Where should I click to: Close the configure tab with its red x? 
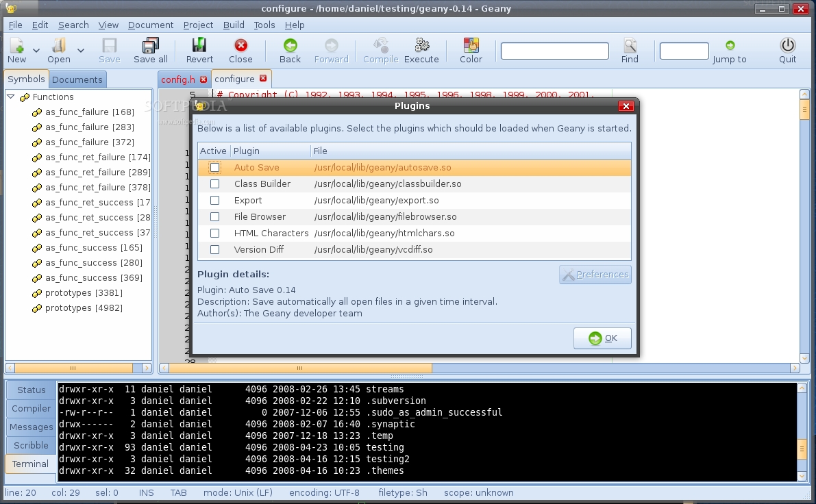pos(263,79)
